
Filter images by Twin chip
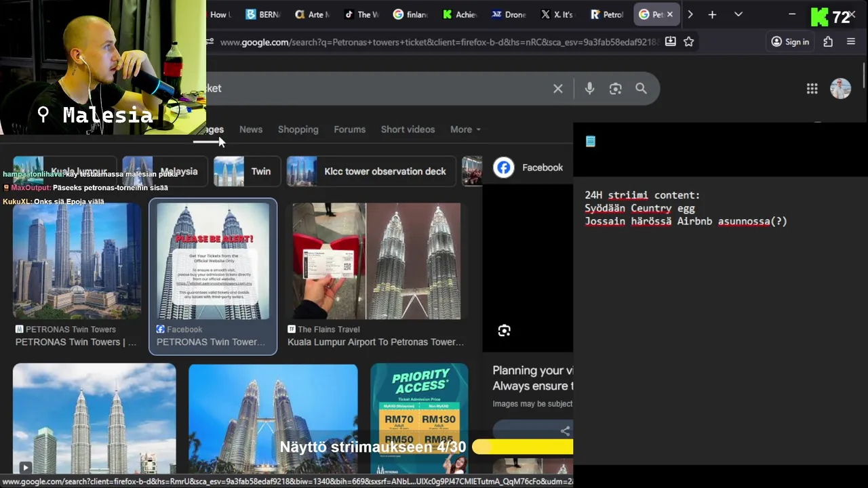[247, 171]
